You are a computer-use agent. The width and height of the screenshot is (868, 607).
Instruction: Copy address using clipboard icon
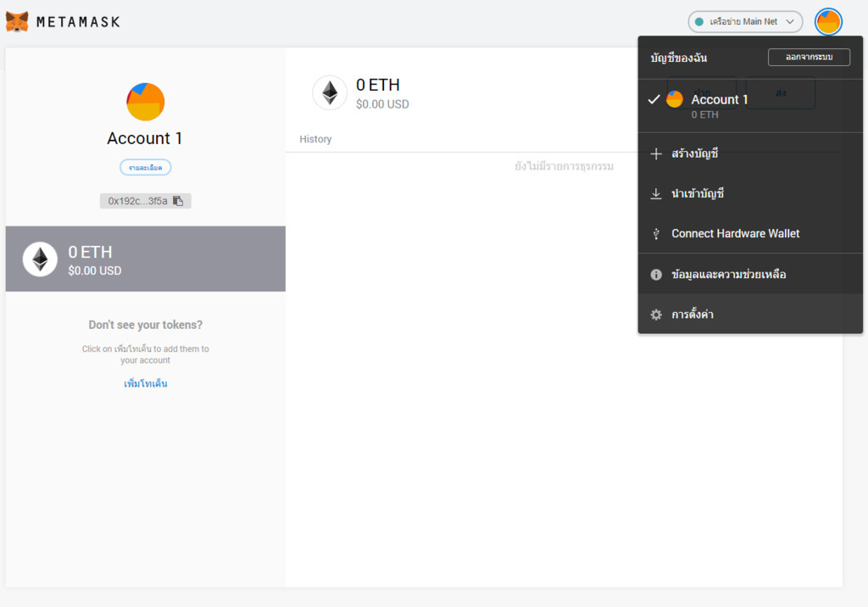pyautogui.click(x=178, y=201)
